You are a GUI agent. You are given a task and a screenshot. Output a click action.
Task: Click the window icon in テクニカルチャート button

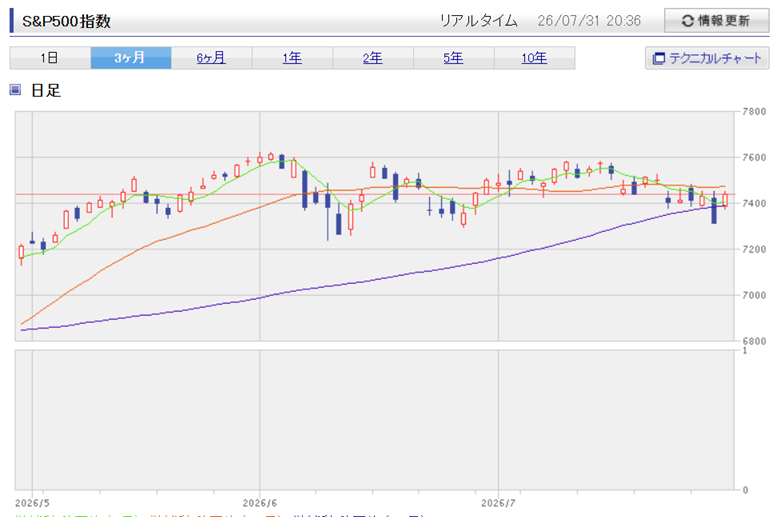point(659,58)
